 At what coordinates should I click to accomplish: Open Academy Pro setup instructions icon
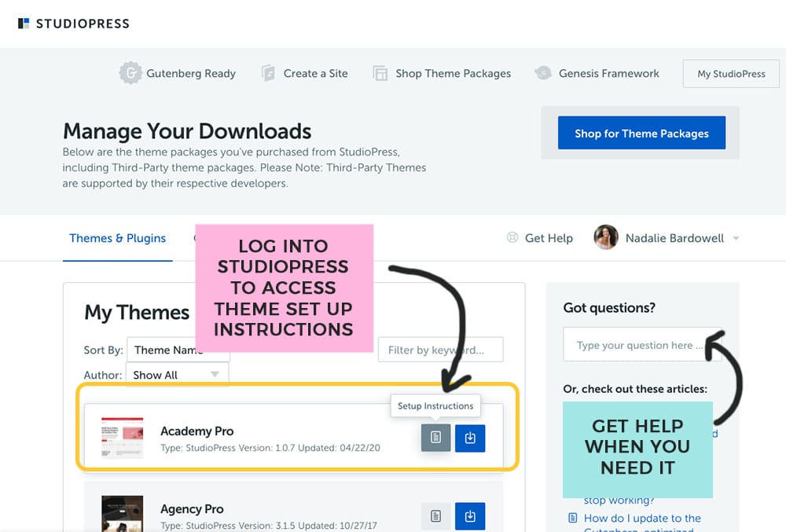(x=435, y=438)
